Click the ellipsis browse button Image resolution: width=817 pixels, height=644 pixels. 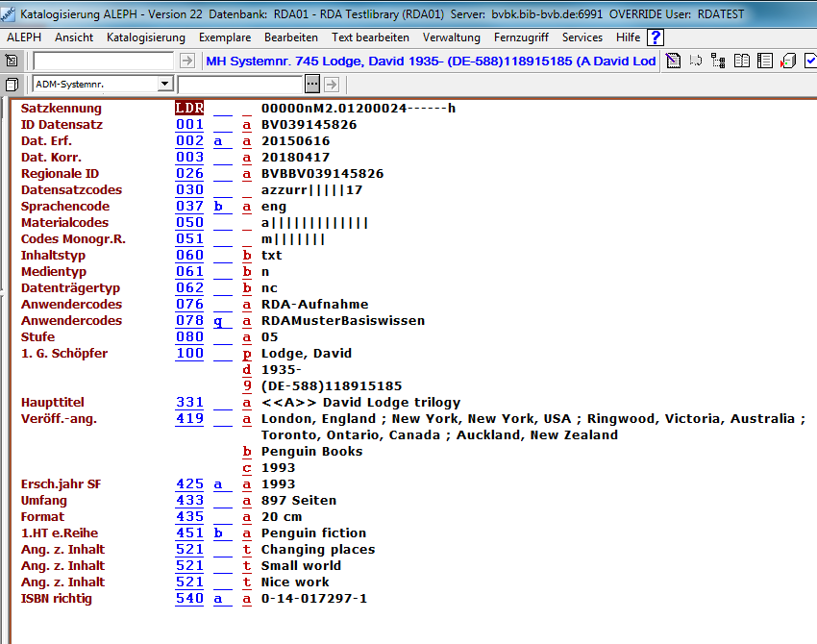point(311,85)
